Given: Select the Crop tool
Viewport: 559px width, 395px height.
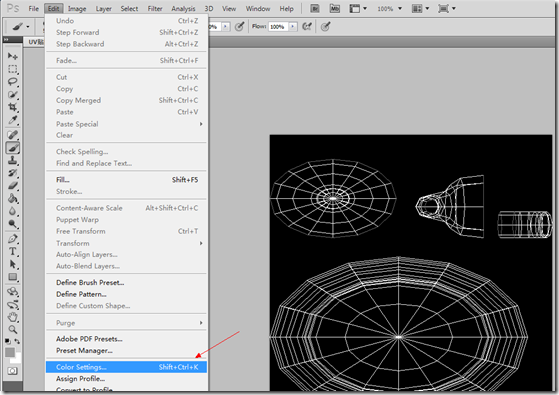Looking at the screenshot, I should pos(12,107).
